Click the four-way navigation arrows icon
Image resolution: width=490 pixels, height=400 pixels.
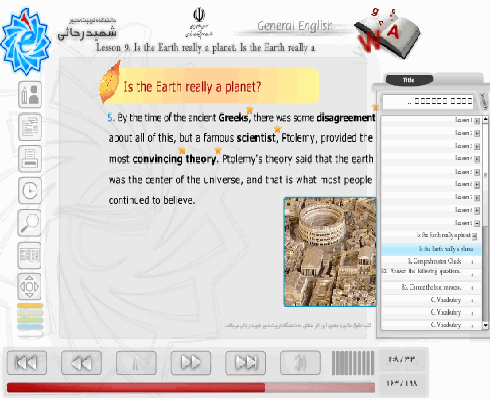[30, 287]
